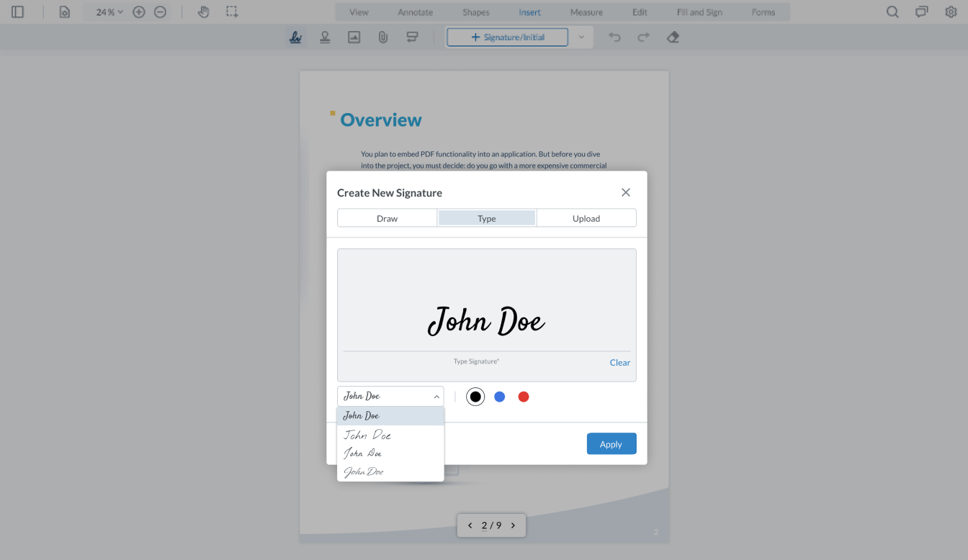Click the Signature/Initial button
The height and width of the screenshot is (560, 968).
(x=508, y=37)
